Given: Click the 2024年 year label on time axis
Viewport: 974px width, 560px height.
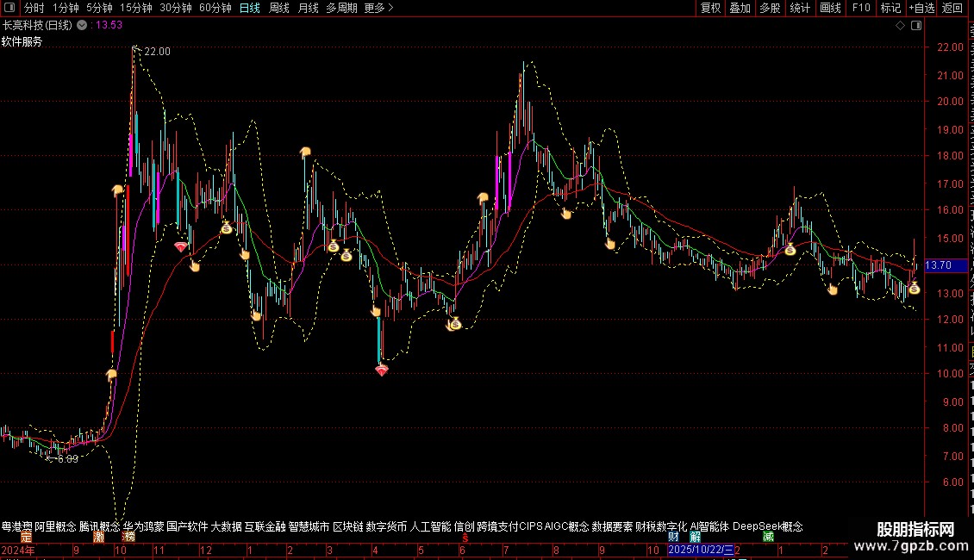Looking at the screenshot, I should coord(18,550).
